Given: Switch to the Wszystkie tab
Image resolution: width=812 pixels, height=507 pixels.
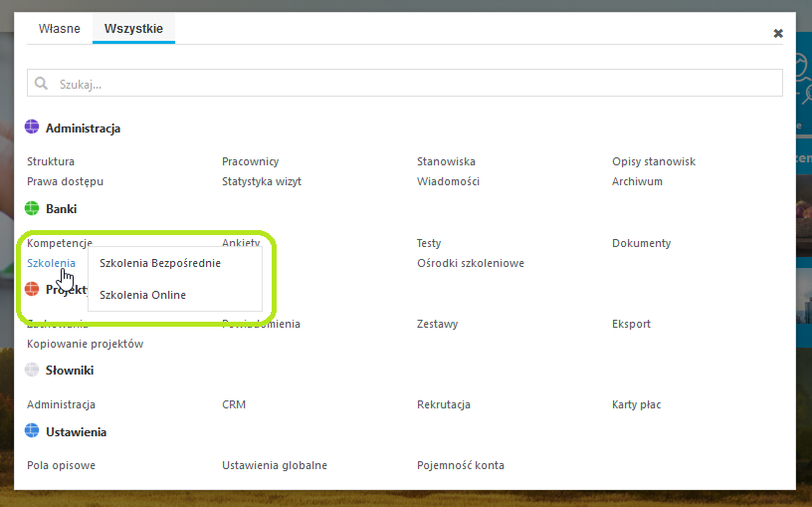Looking at the screenshot, I should coord(133,29).
